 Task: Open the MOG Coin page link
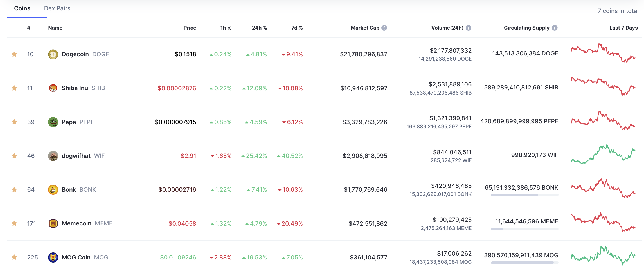point(85,258)
